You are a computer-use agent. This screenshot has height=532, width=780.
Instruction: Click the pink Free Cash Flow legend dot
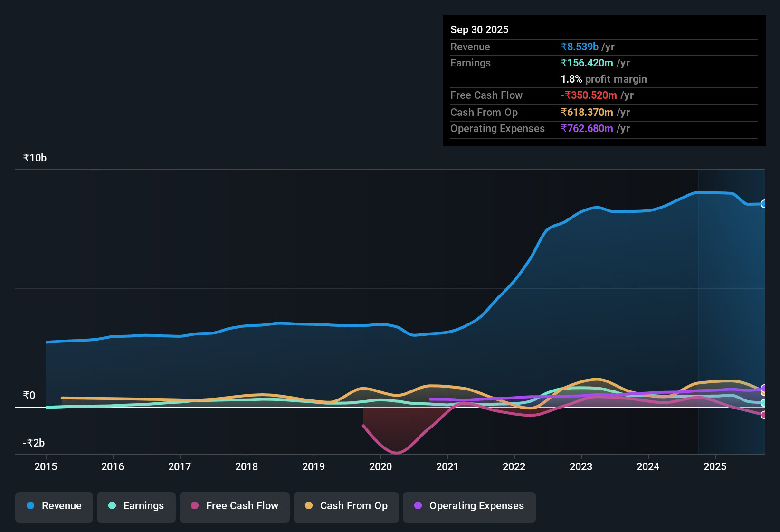pos(194,506)
